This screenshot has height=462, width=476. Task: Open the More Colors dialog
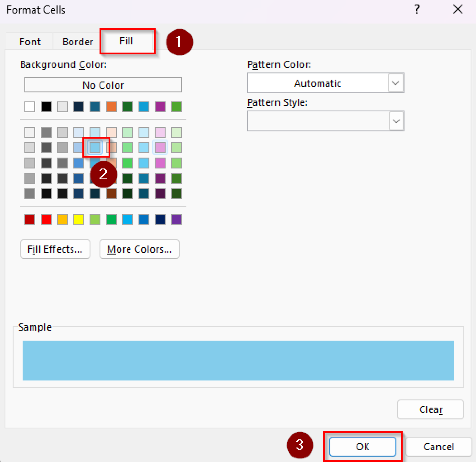tap(140, 249)
